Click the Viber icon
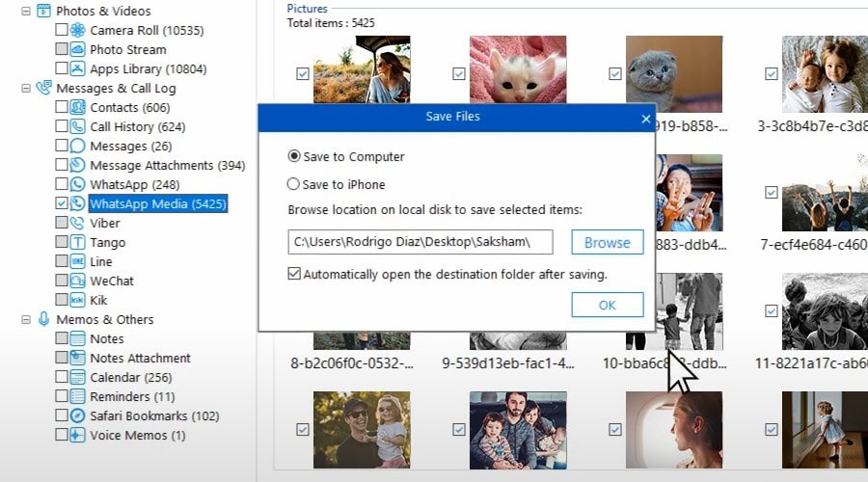This screenshot has width=868, height=482. [x=77, y=223]
